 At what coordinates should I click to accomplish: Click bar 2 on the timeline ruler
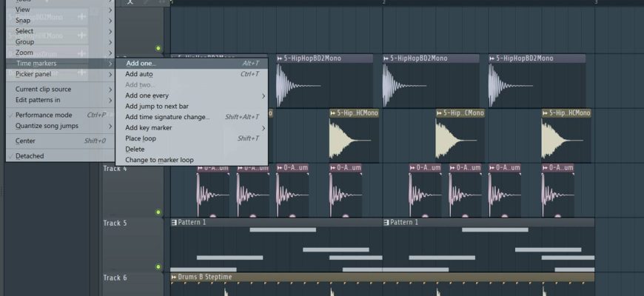[383, 3]
